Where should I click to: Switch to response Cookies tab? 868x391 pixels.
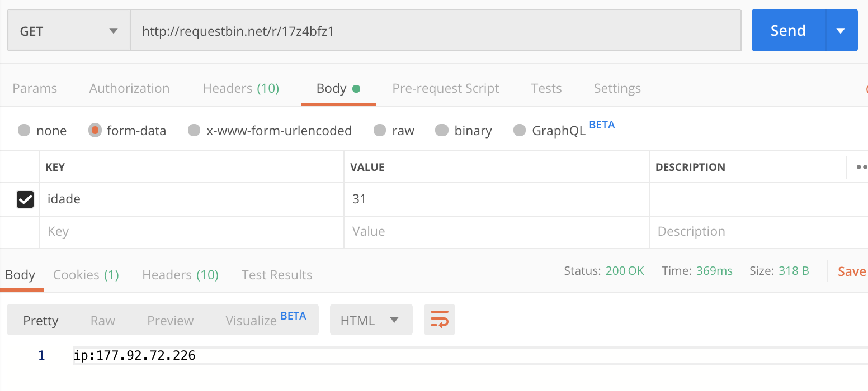pos(86,275)
